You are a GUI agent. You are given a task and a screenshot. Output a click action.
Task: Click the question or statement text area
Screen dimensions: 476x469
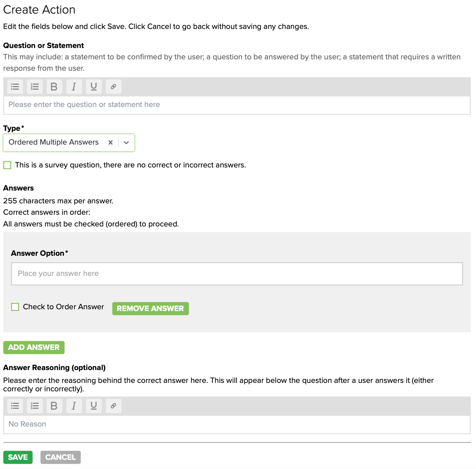point(237,105)
